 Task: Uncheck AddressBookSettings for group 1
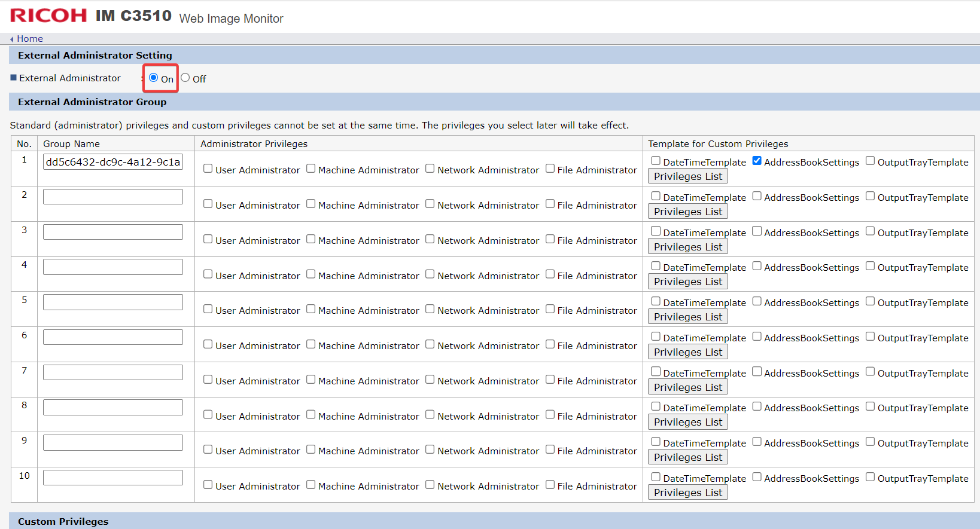[x=757, y=161]
